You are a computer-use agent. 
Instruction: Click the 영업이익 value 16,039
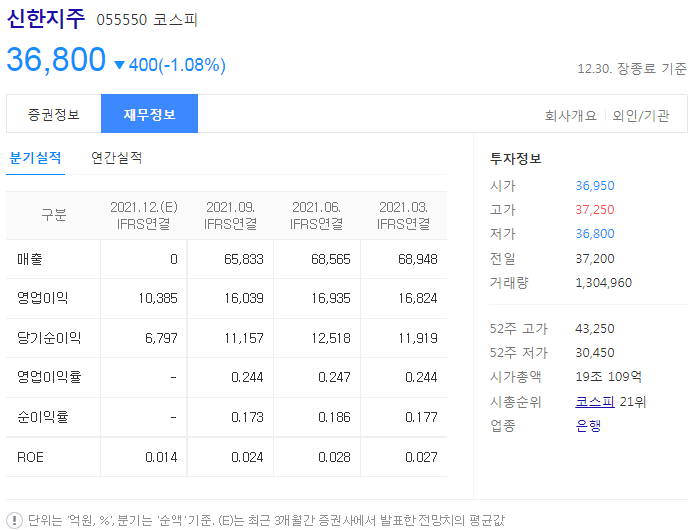244,298
